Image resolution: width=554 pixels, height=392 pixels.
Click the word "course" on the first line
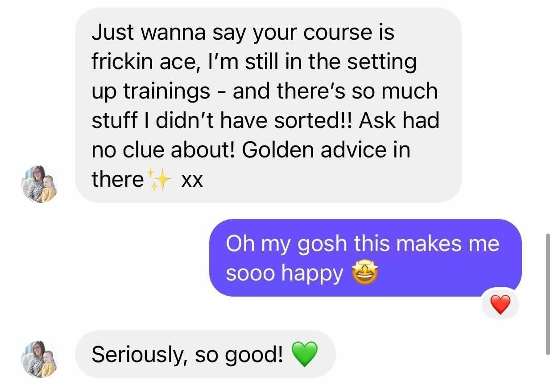(326, 33)
